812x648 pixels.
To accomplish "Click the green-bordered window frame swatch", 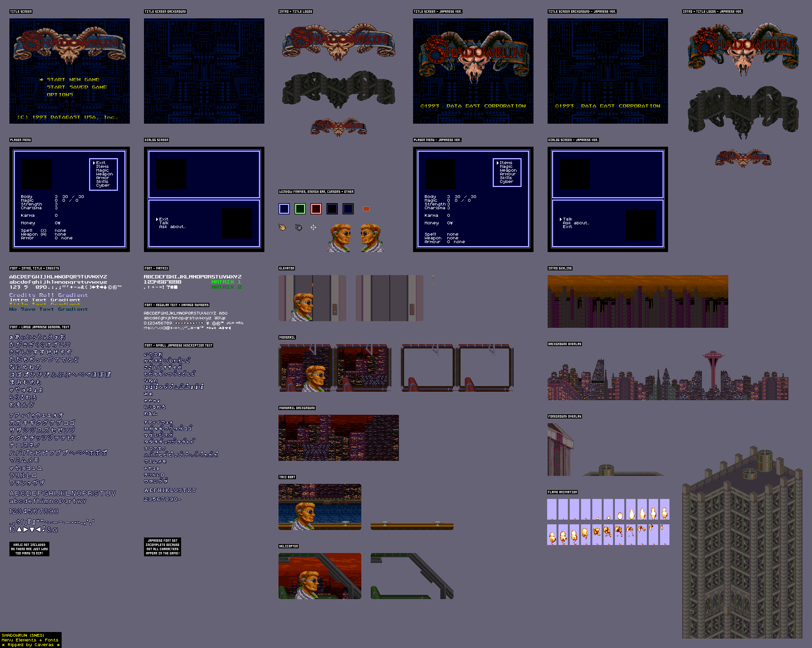I will click(x=300, y=209).
